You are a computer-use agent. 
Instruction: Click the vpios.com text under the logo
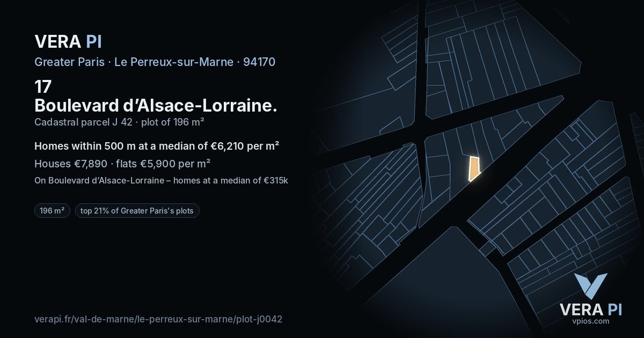590,321
